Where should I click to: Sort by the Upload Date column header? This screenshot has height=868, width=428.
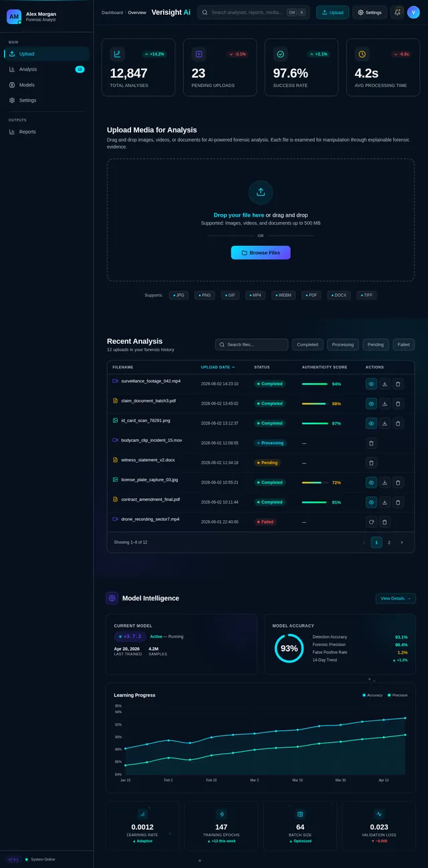coord(218,367)
